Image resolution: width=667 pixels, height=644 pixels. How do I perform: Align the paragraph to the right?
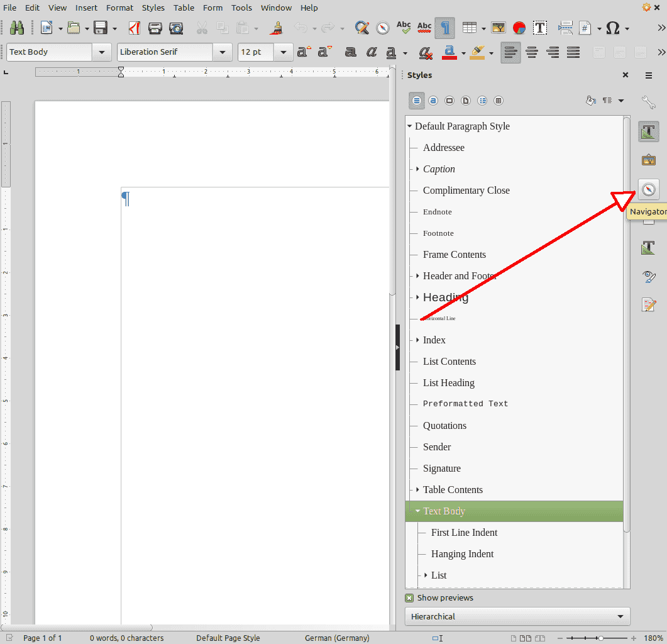point(552,52)
